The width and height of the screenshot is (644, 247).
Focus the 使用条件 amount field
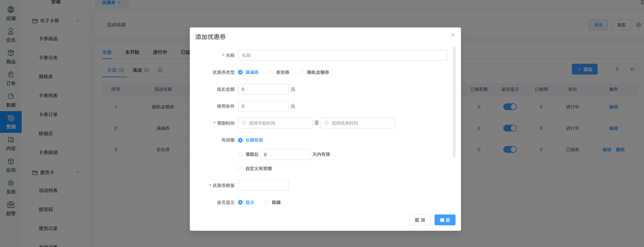click(263, 106)
